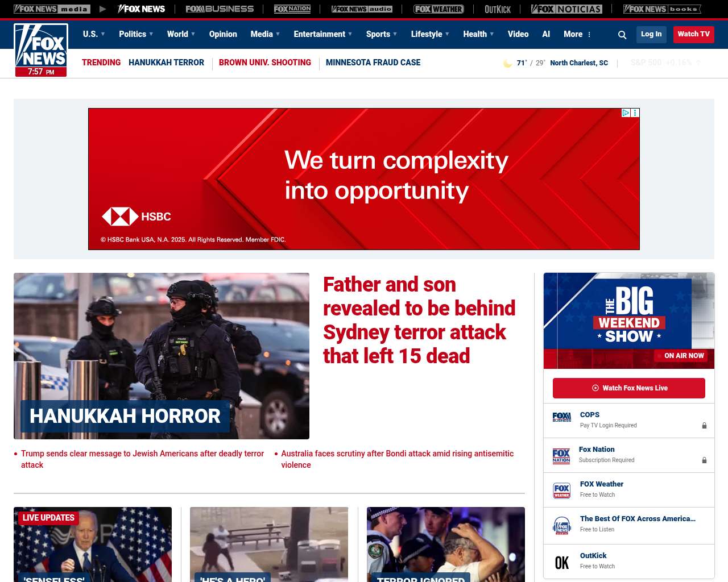Image resolution: width=728 pixels, height=582 pixels.
Task: Click the TRENDING label
Action: [101, 63]
